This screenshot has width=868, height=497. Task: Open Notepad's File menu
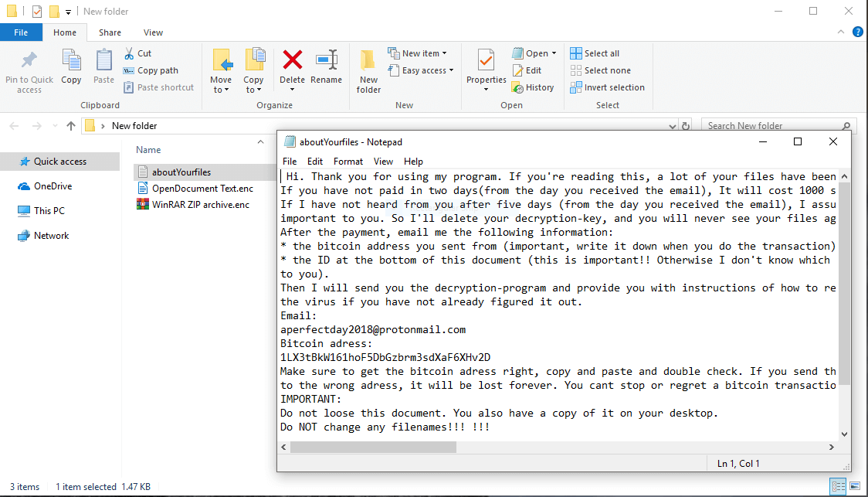[x=290, y=162]
